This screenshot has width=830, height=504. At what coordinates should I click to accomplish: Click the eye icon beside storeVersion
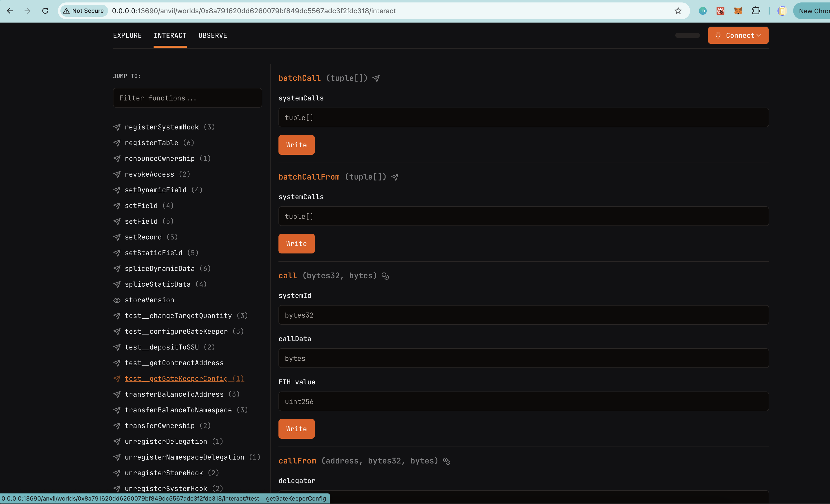tap(117, 300)
